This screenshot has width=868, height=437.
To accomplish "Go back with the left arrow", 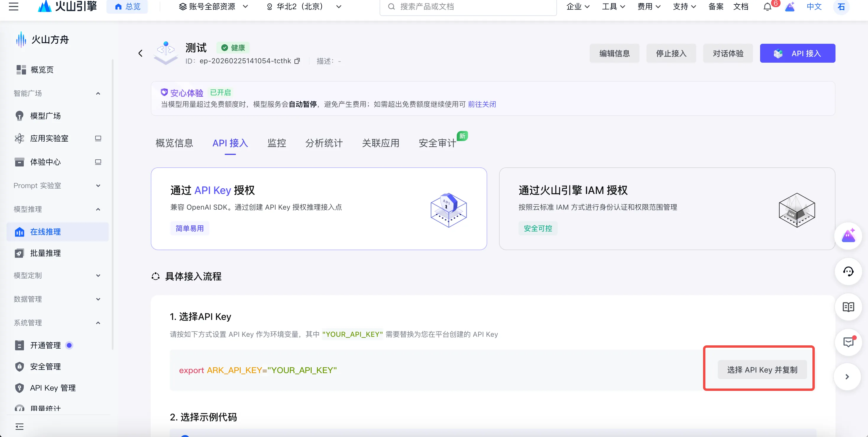I will tap(140, 53).
